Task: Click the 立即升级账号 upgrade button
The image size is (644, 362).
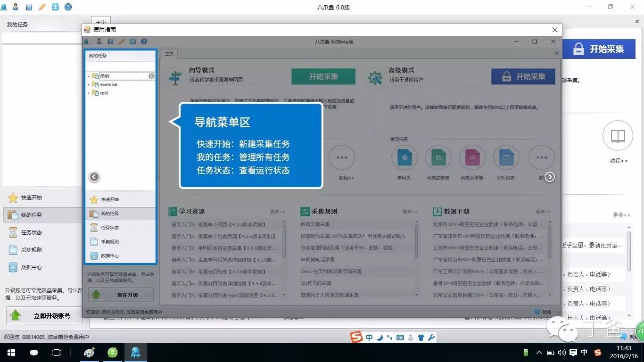Action: pos(44,316)
